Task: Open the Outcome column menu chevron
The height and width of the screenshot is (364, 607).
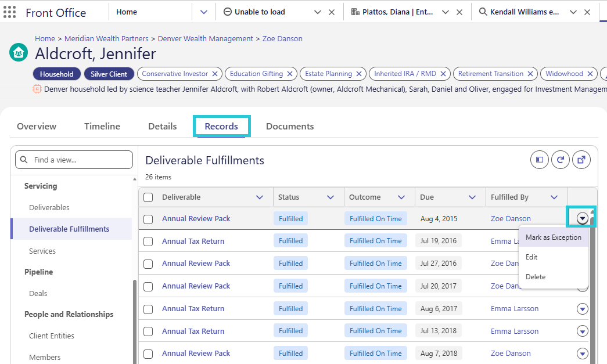Action: click(x=401, y=197)
